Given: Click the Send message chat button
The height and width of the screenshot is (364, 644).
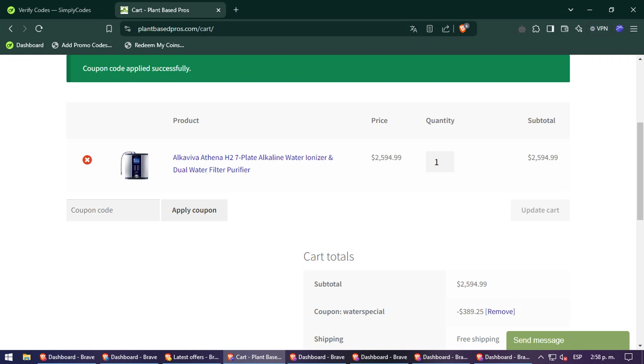Looking at the screenshot, I should coord(568,340).
